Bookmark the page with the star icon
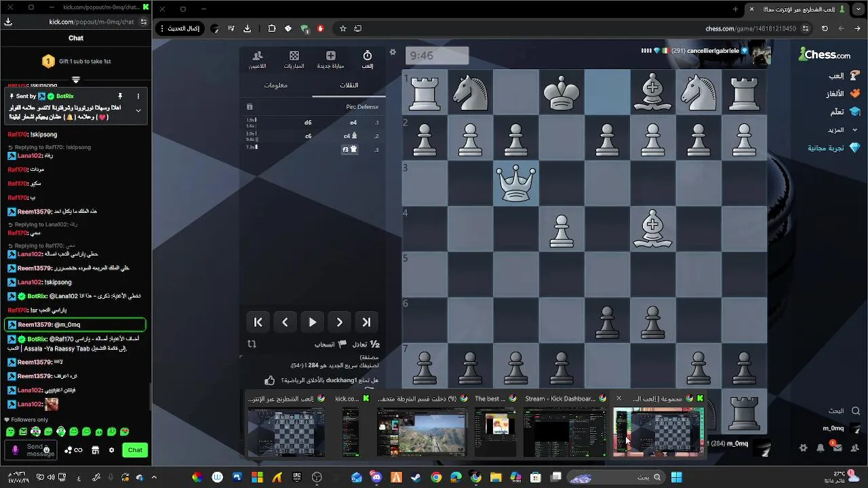The image size is (868, 488). [343, 28]
